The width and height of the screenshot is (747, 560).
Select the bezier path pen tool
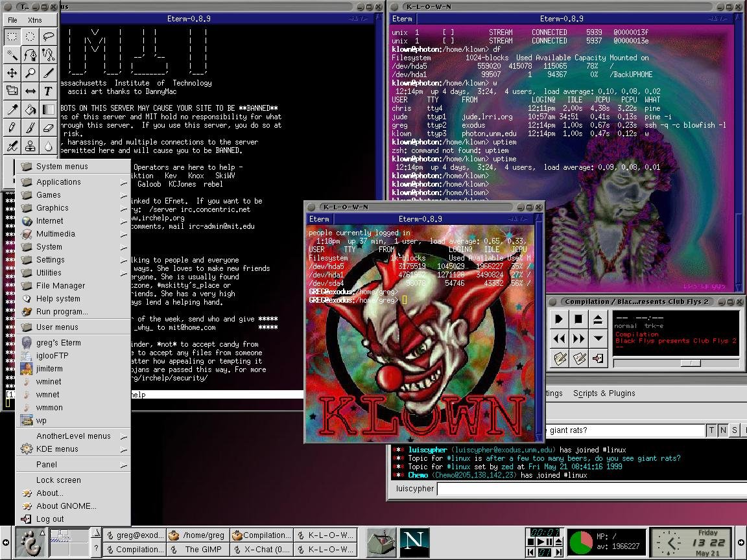[x=30, y=54]
